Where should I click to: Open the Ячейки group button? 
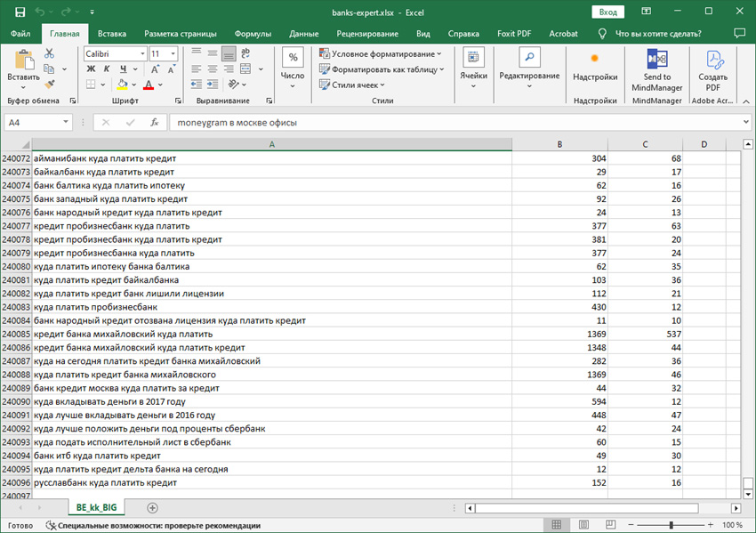473,68
